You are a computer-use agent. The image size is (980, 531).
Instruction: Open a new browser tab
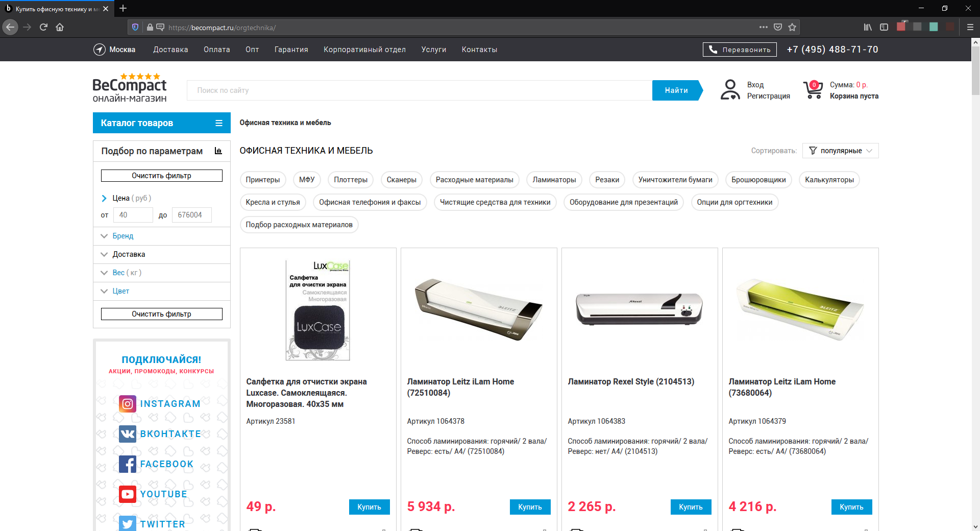pyautogui.click(x=123, y=8)
